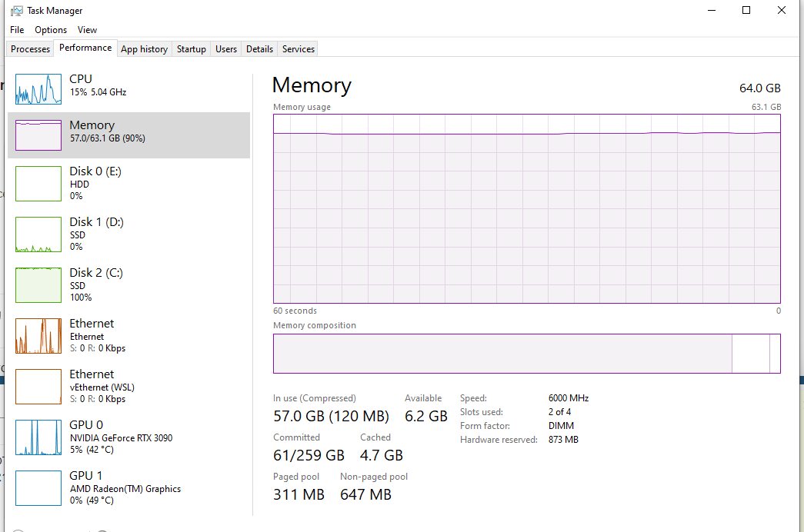Open the File menu
Screen dimensions: 804x532
[16, 29]
